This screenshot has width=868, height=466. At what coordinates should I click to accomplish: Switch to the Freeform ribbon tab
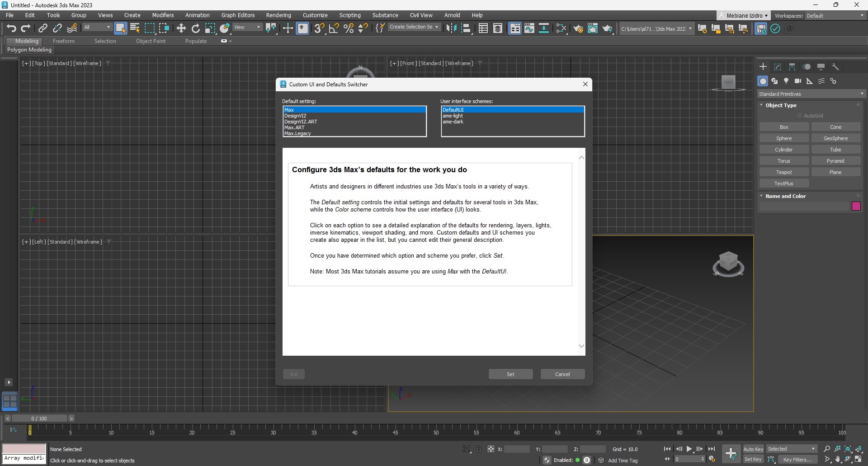pos(63,41)
